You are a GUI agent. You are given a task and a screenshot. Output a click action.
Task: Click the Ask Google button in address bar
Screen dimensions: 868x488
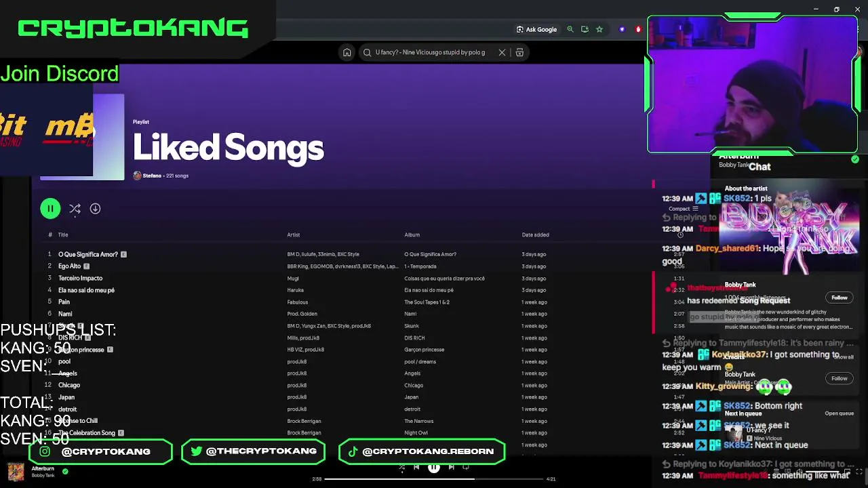point(536,29)
